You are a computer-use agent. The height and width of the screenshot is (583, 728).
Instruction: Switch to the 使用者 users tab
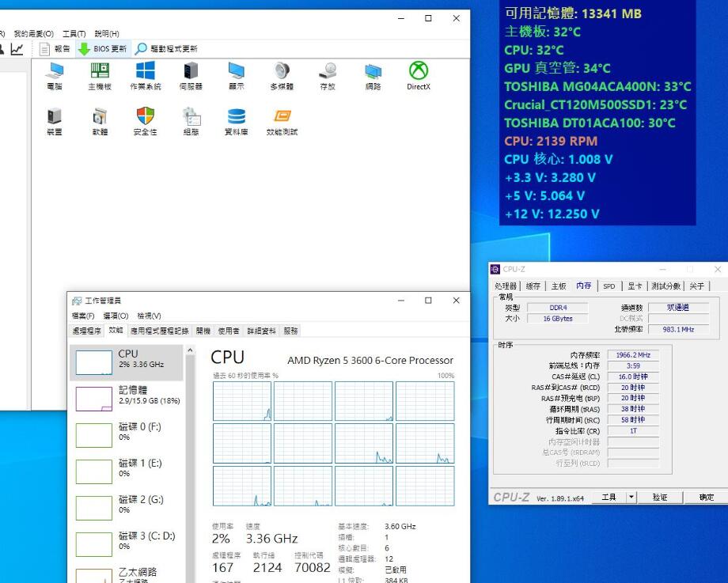229,331
